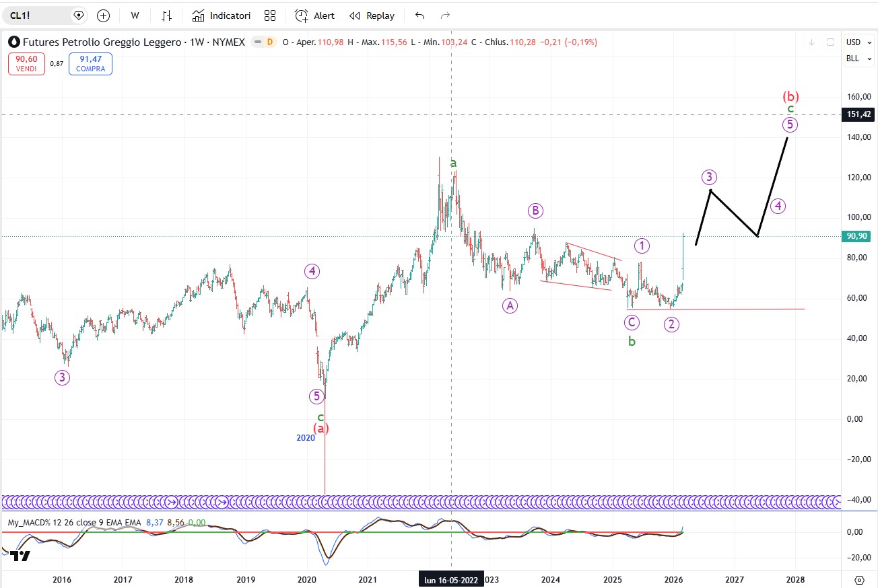Screen dimensions: 878x588
Task: Select the circled 1 wave label
Action: pyautogui.click(x=642, y=246)
